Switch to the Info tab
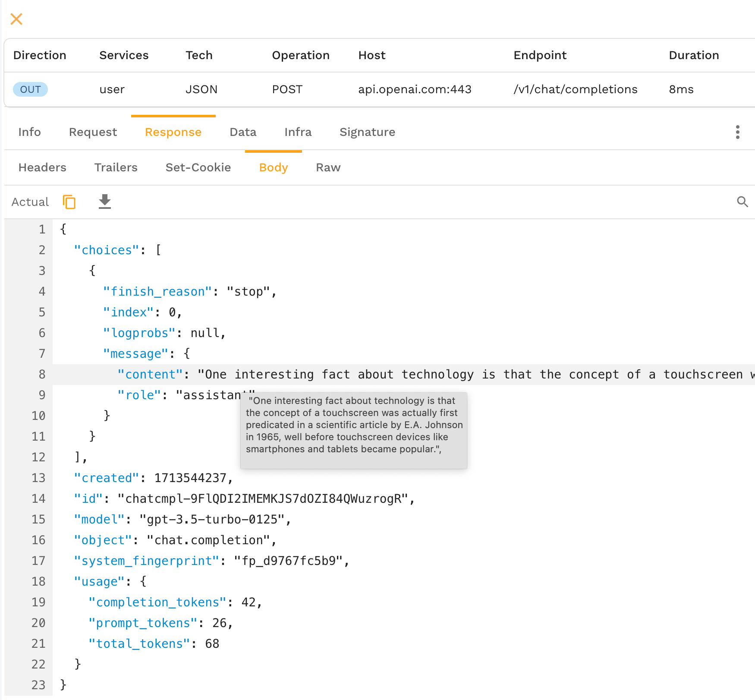This screenshot has width=755, height=700. [29, 132]
